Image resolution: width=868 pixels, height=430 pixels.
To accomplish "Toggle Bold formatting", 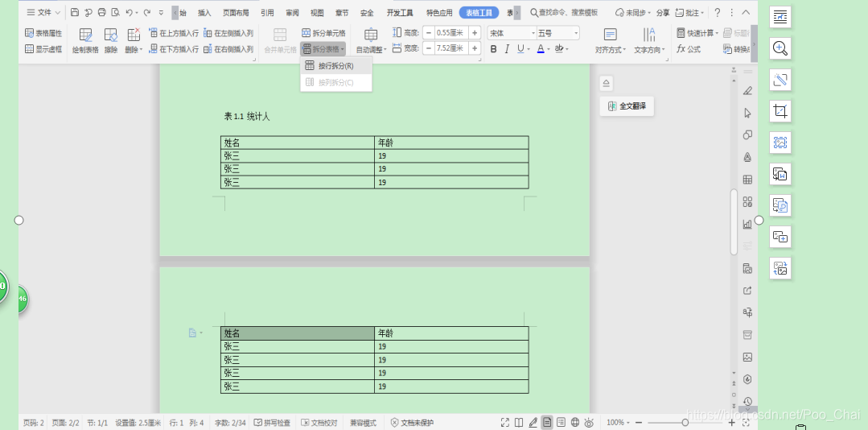I will click(494, 49).
